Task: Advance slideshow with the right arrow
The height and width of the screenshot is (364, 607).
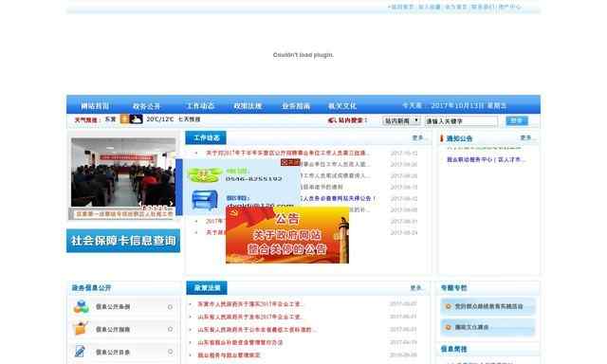Action: 171,204
